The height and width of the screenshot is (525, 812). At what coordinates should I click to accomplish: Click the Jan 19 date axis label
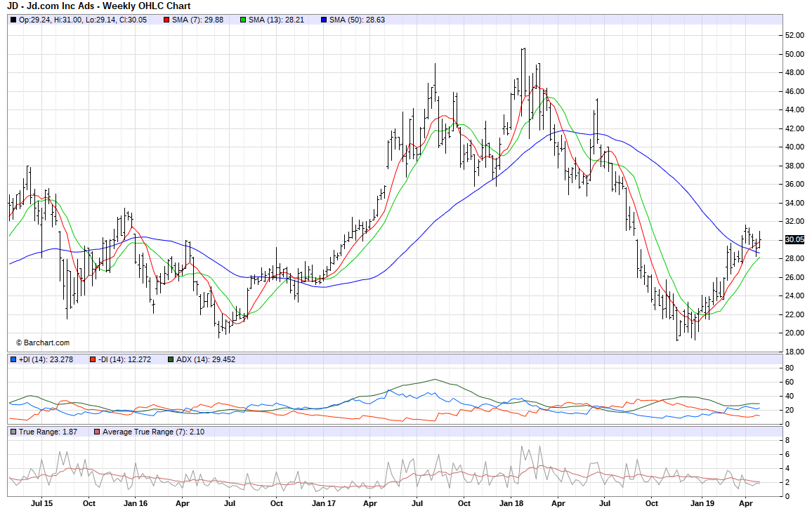[x=702, y=503]
